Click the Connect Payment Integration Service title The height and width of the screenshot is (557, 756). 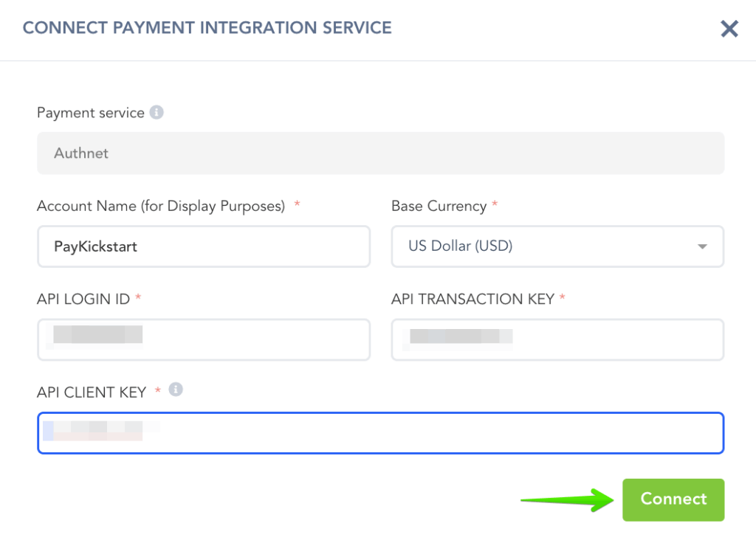point(207,29)
